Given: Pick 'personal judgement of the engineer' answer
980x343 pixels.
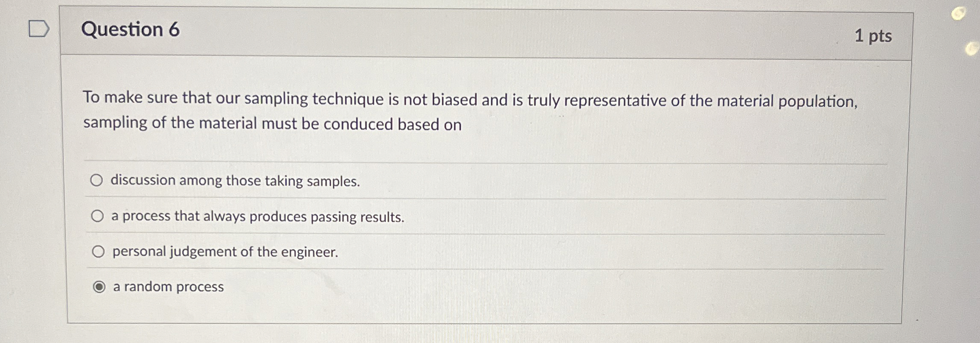Looking at the screenshot, I should 99,252.
